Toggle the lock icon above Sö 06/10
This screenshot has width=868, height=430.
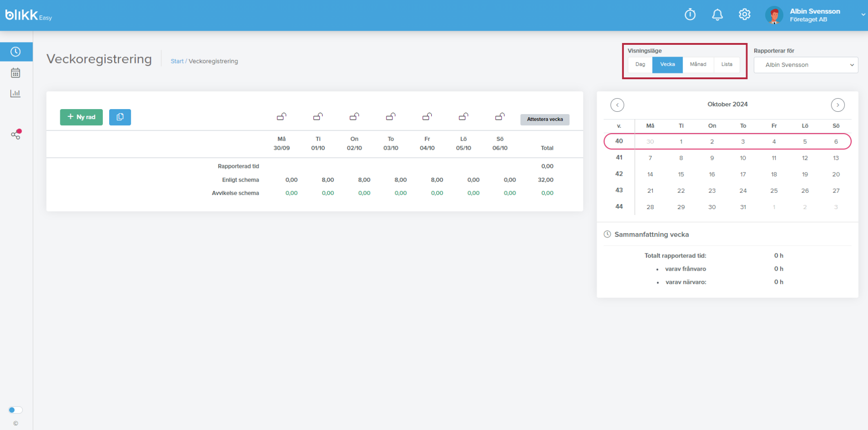500,117
